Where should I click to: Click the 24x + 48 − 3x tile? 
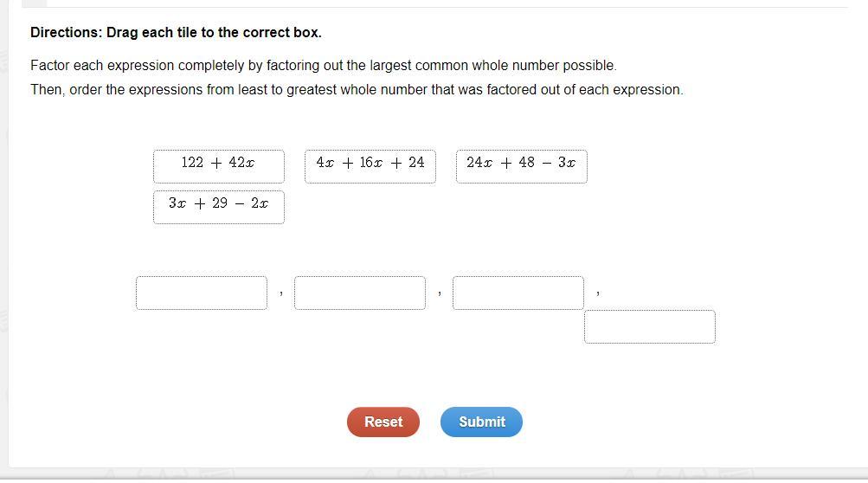(521, 165)
